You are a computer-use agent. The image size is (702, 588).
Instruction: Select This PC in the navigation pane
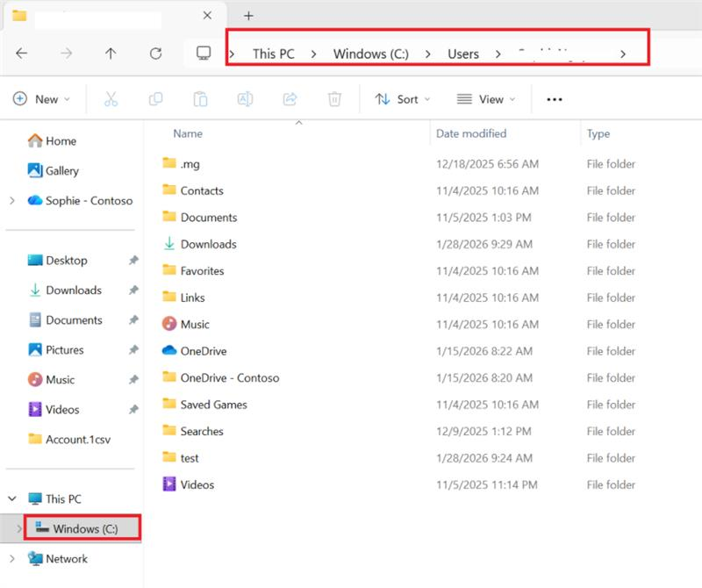54,498
